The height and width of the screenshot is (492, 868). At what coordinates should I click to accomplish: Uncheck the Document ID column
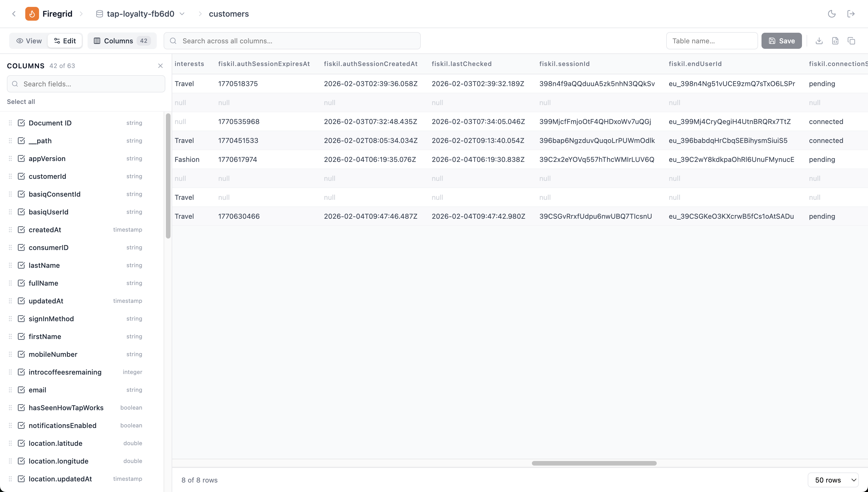[22, 123]
